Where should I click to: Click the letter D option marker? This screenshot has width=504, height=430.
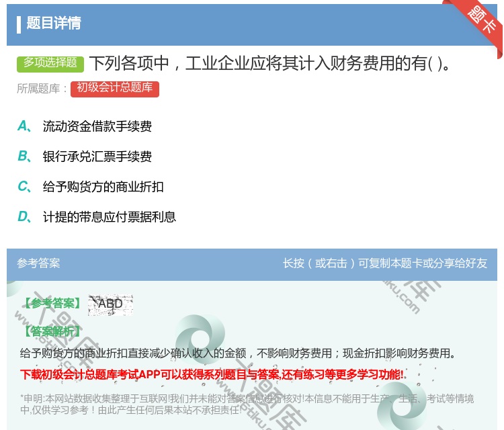pyautogui.click(x=24, y=216)
